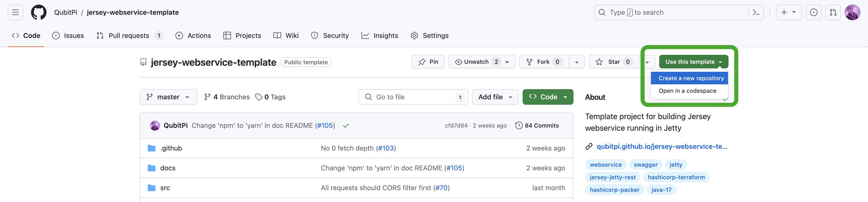Screen dimensions: 868x202
Task: Open the Security tab
Action: (x=330, y=36)
